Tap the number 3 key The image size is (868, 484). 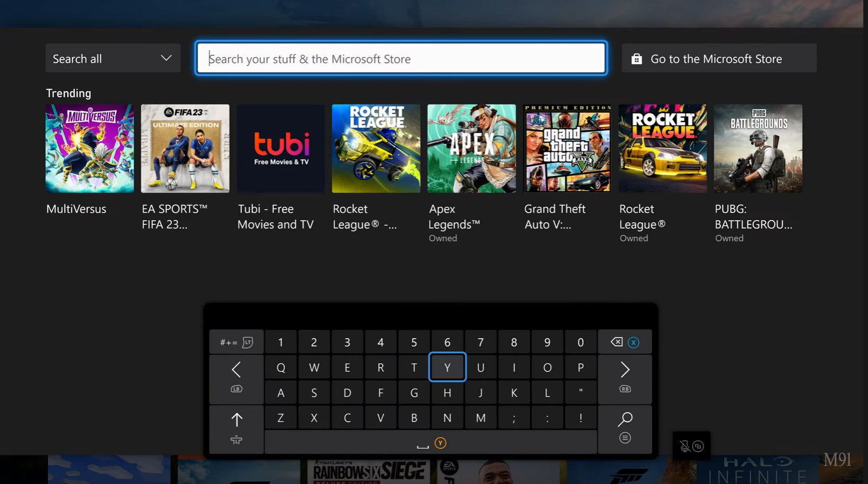coord(347,342)
